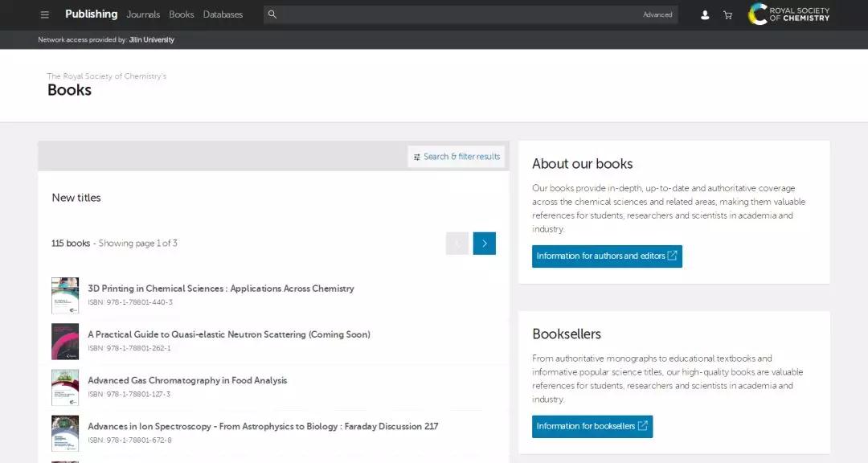Screen dimensions: 868x463
Task: Click Information for authors and editors button
Action: coord(607,256)
